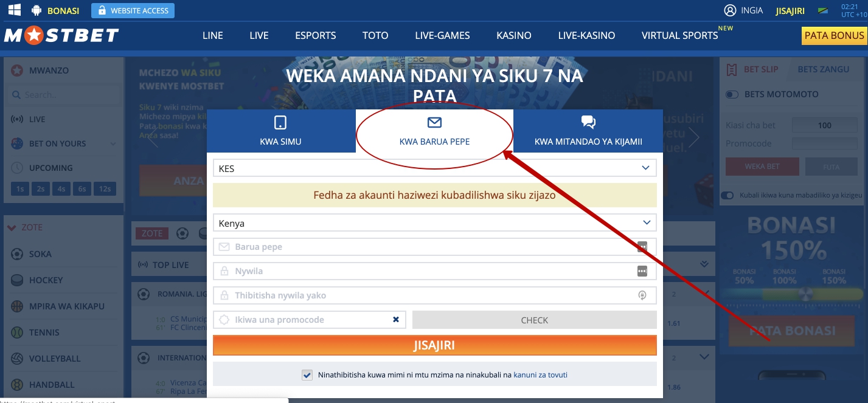Click the INGIA login link

click(x=752, y=10)
